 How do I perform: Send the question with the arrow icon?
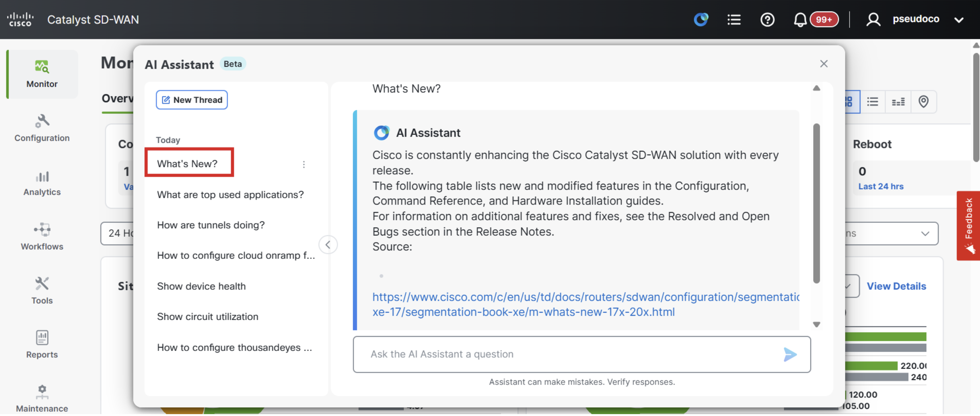point(790,354)
